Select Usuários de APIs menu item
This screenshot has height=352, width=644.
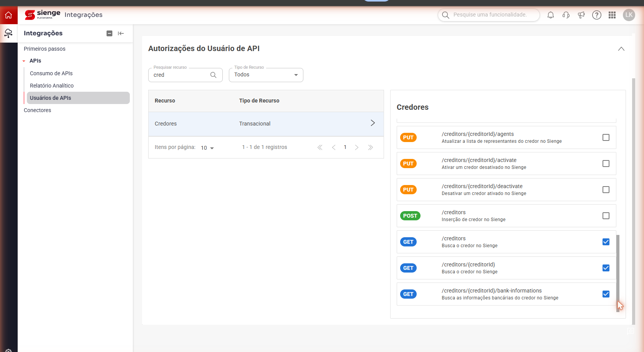(78, 98)
